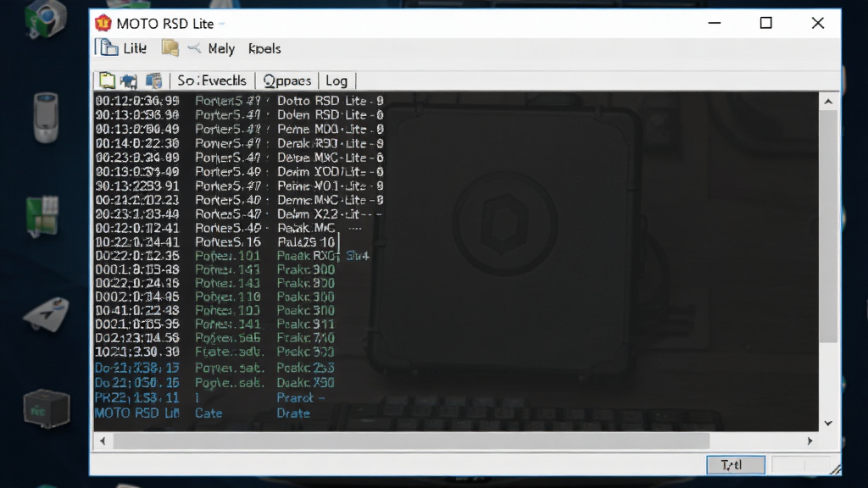Image resolution: width=868 pixels, height=488 pixels.
Task: Switch to the So:Fwectls tab
Action: pyautogui.click(x=211, y=80)
